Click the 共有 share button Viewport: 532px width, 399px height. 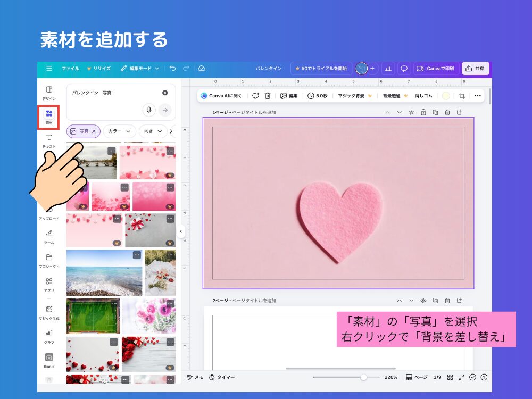pos(475,68)
